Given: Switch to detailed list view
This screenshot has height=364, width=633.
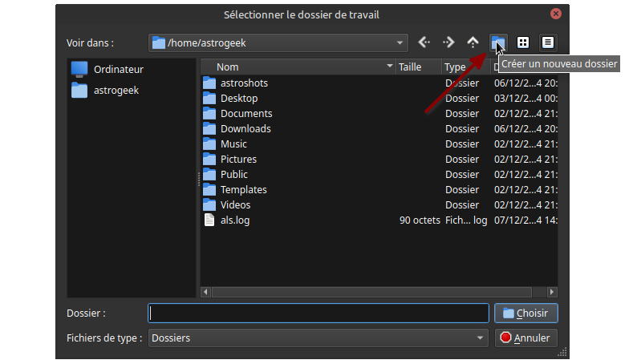Looking at the screenshot, I should (x=548, y=42).
